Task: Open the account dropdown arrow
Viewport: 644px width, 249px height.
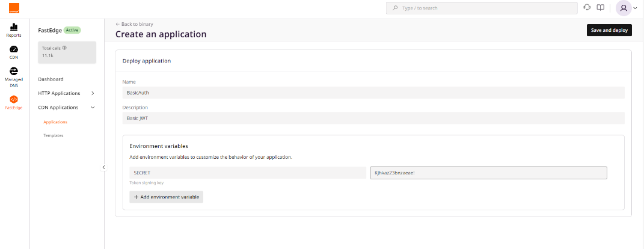Action: coord(635,8)
